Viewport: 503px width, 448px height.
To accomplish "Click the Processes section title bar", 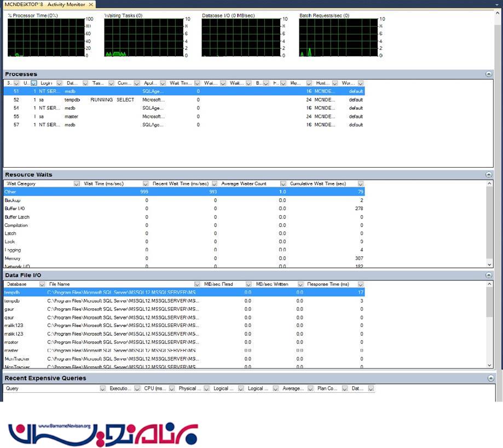I will (248, 74).
